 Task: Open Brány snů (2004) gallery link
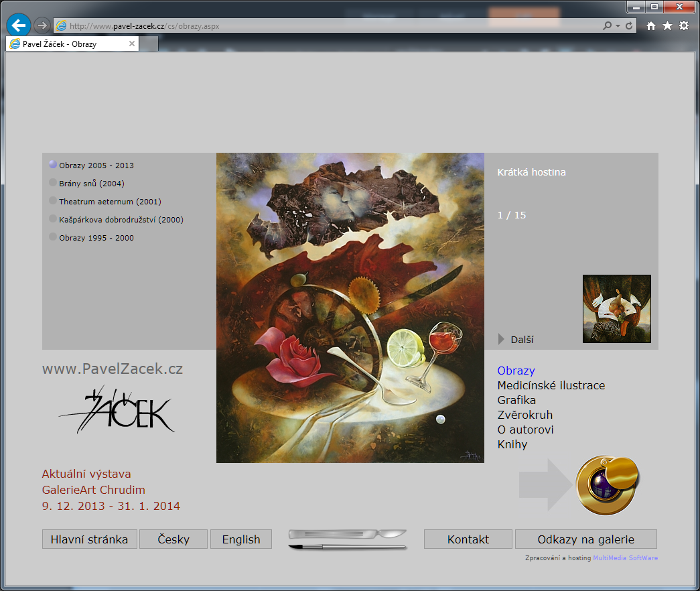(92, 183)
